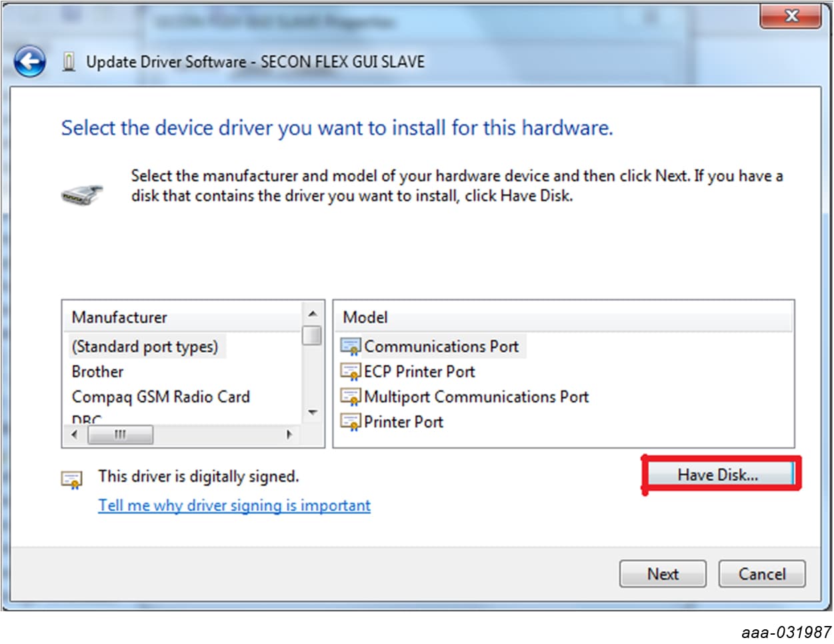Click the ECP Printer Port driver icon

(350, 372)
